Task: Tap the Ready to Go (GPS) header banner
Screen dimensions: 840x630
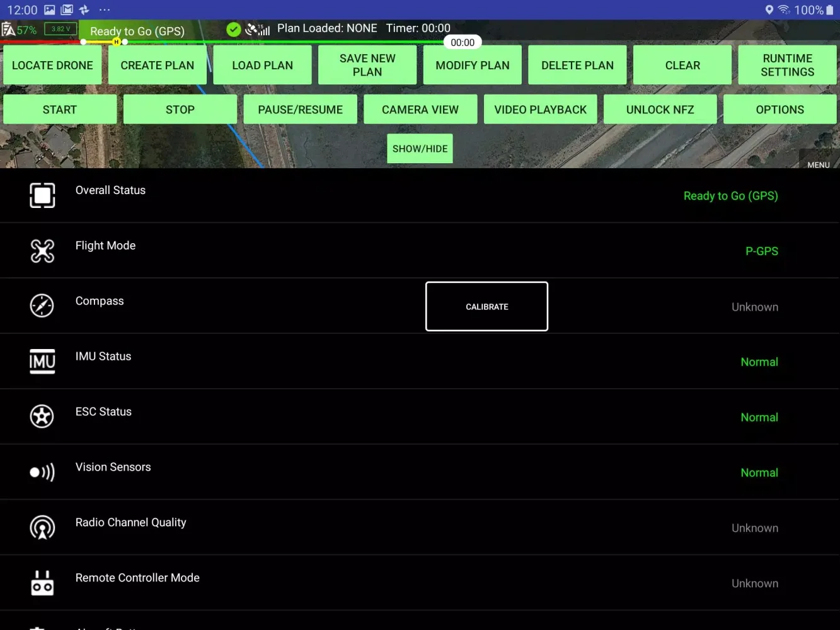Action: pyautogui.click(x=137, y=31)
